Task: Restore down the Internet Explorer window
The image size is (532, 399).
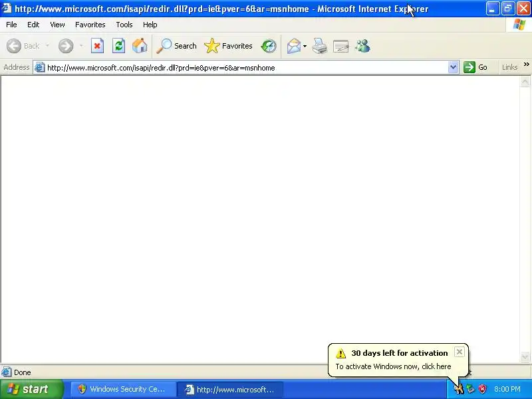Action: pos(508,9)
